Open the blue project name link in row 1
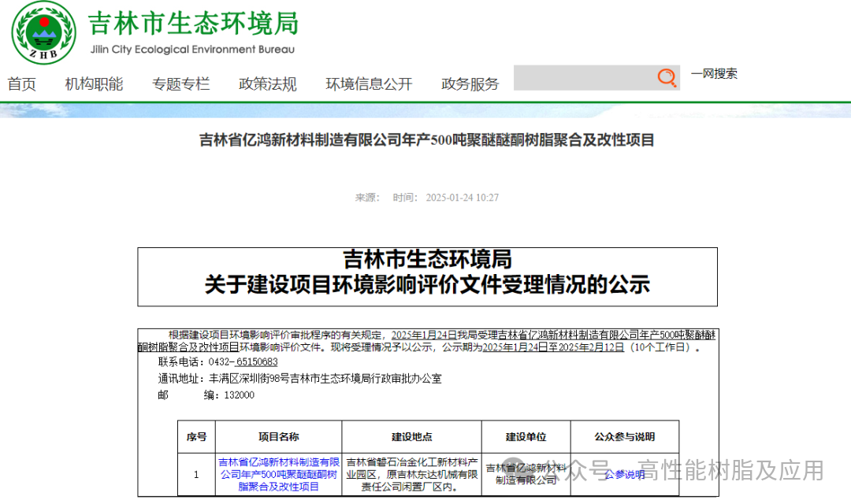The image size is (851, 504). [x=278, y=474]
